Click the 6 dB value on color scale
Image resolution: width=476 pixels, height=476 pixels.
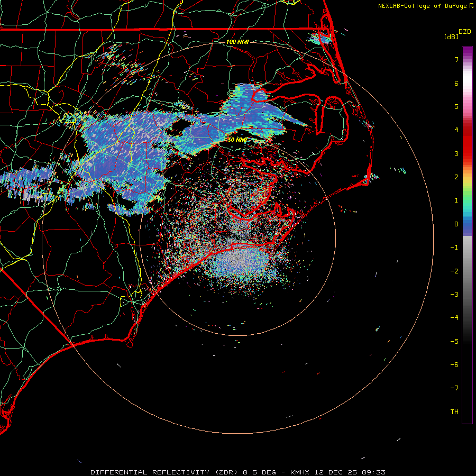tap(456, 83)
